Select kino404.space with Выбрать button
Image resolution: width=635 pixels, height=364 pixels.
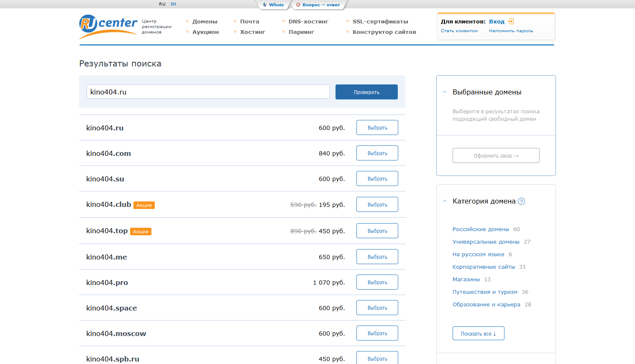377,308
